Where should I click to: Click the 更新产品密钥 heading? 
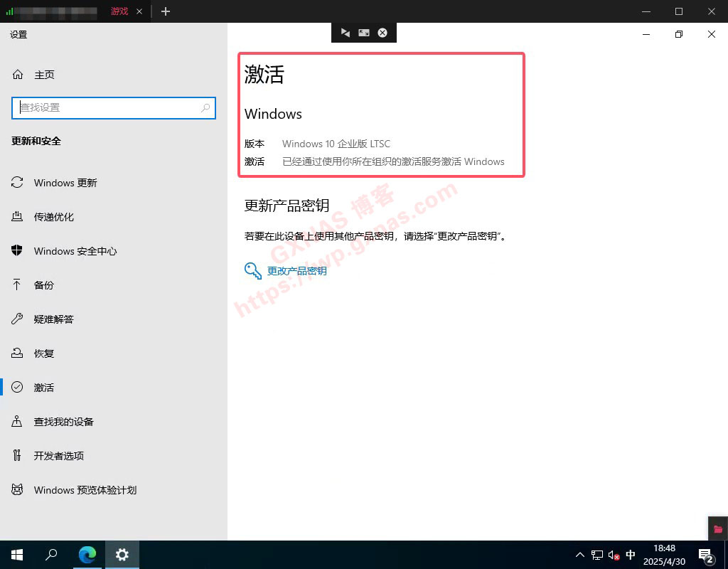click(x=287, y=206)
